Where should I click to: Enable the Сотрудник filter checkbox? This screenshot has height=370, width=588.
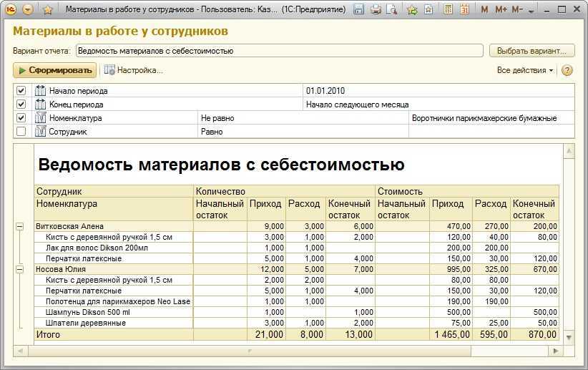(21, 132)
